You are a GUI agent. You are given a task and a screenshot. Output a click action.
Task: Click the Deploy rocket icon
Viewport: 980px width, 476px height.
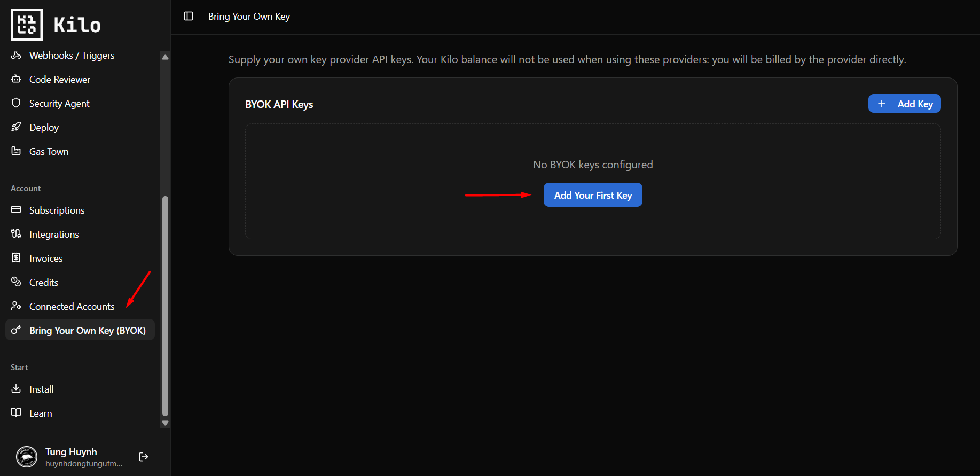[x=16, y=127]
